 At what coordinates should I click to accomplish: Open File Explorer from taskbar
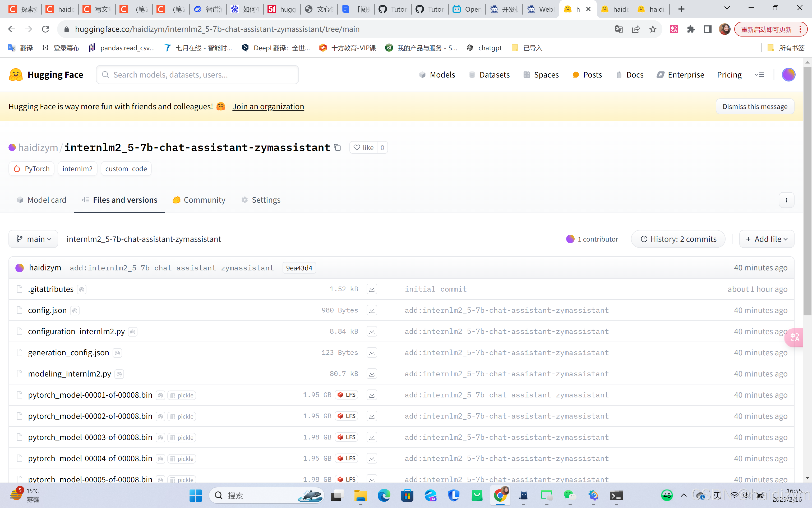click(360, 495)
